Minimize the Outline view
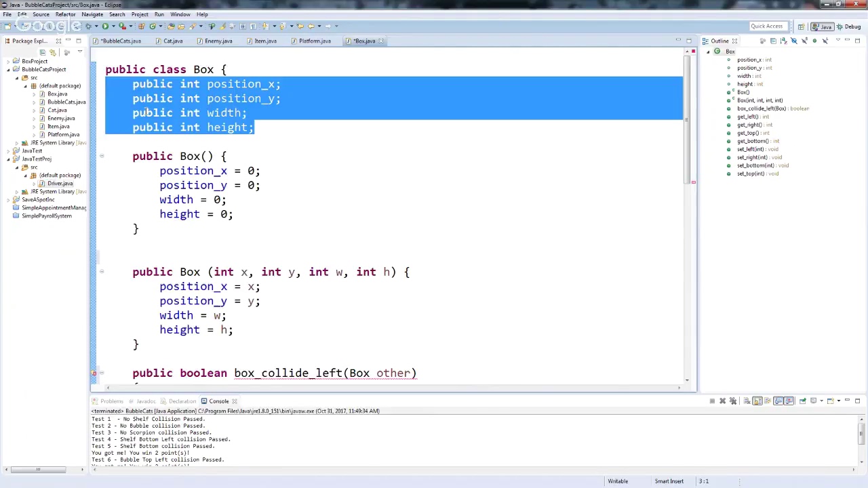Image resolution: width=868 pixels, height=488 pixels. pyautogui.click(x=847, y=40)
